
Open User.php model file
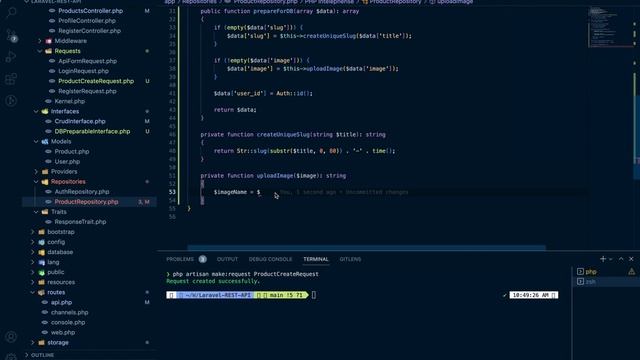point(67,161)
